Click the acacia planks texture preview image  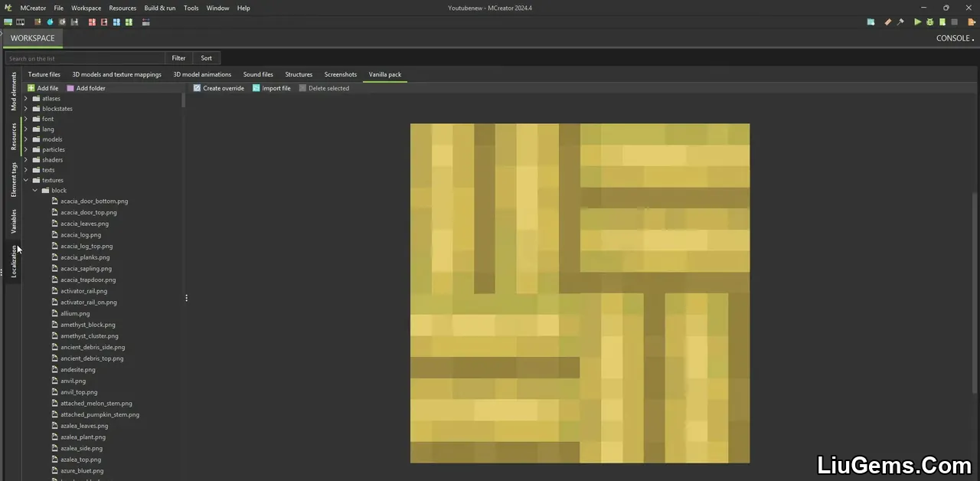580,293
